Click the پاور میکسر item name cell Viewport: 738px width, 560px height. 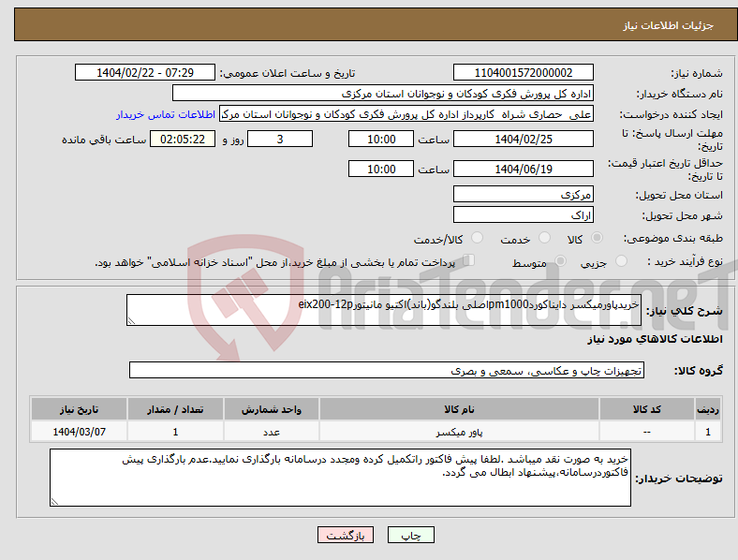[x=459, y=432]
